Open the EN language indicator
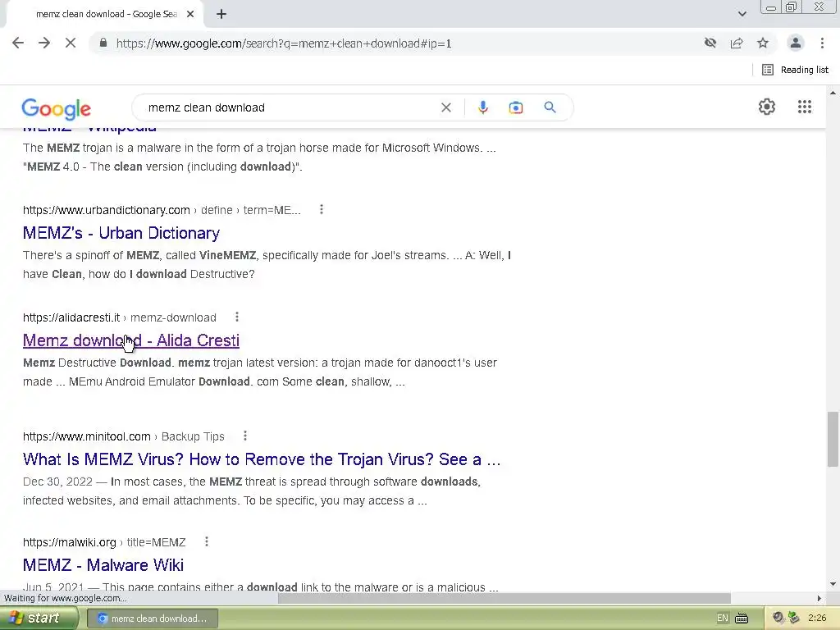Screen dimensions: 840x630 722,619
